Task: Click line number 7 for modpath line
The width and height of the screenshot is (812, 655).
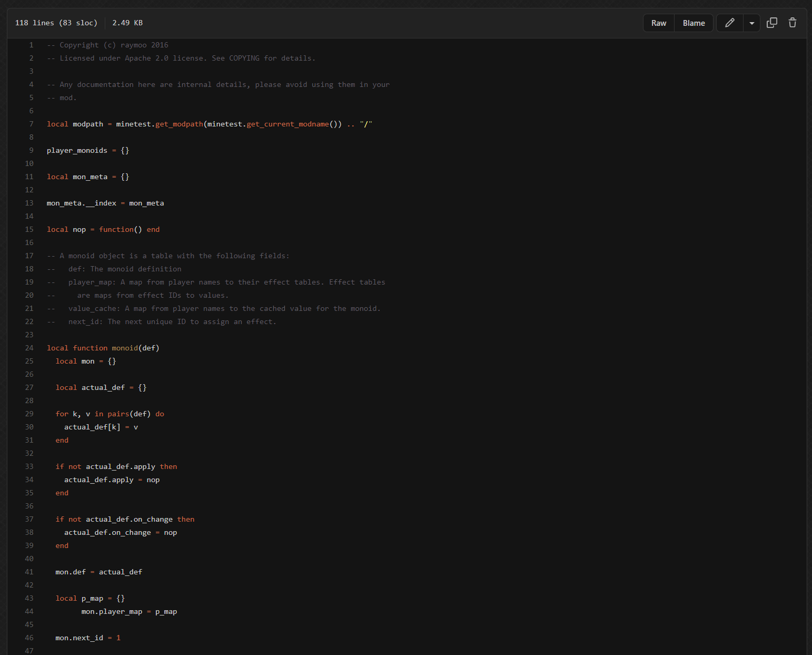Action: click(31, 124)
